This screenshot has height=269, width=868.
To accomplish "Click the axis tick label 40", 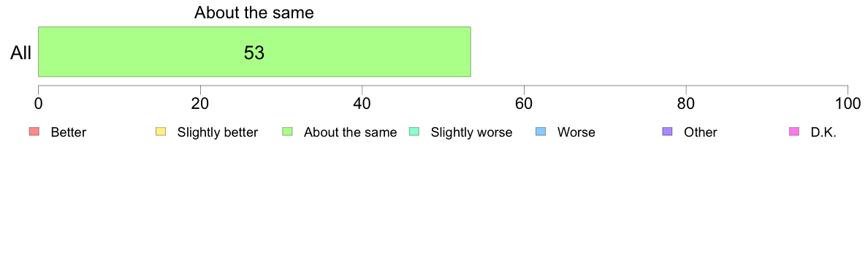I will point(362,104).
